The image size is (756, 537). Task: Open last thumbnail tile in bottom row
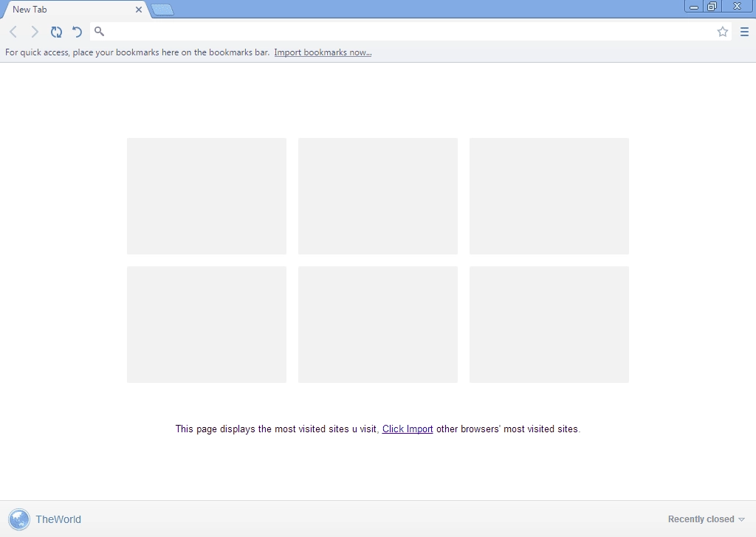(549, 325)
